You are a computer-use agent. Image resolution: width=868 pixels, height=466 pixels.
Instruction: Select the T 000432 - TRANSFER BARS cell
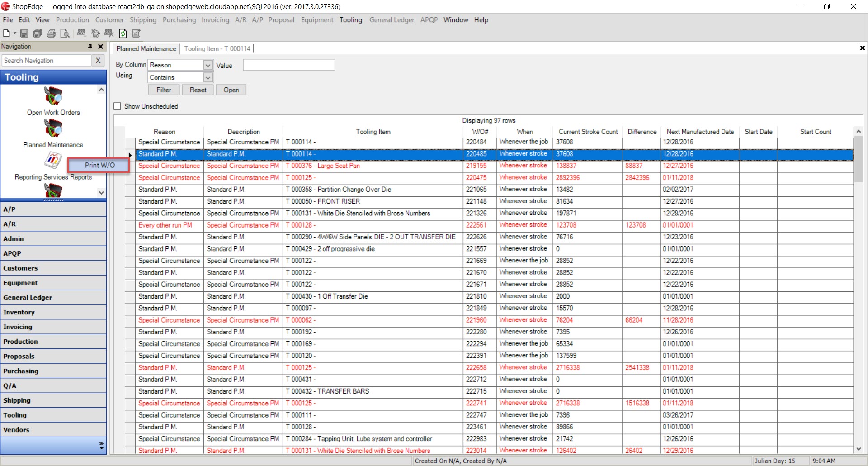373,391
